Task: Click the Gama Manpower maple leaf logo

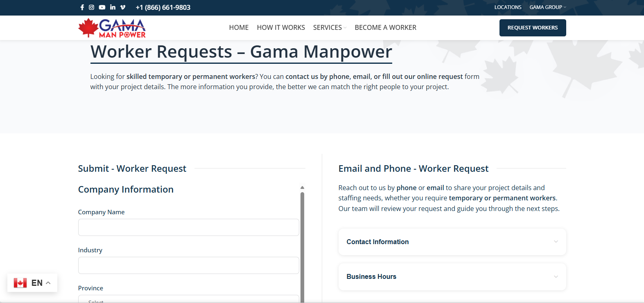Action: [112, 28]
